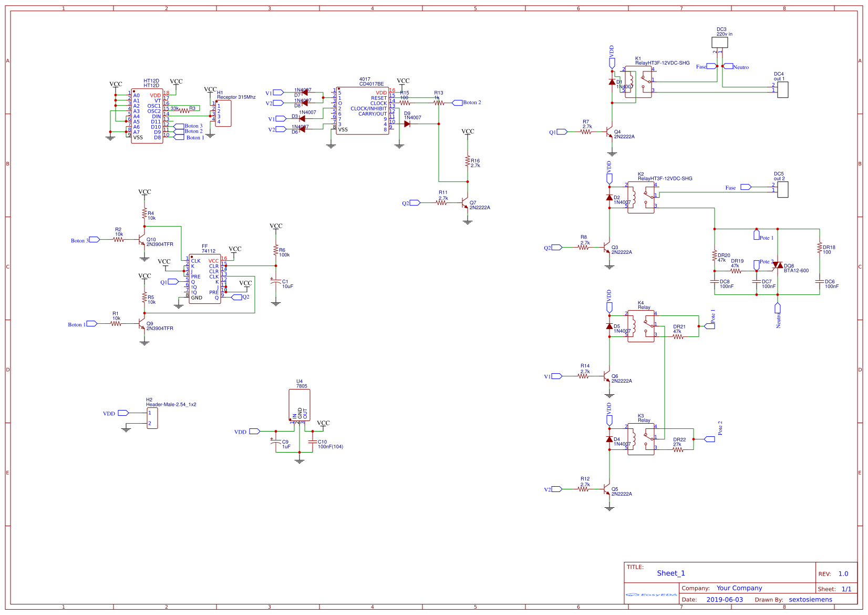Select the DC5 out 2 connector
This screenshot has height=615, width=868.
(x=783, y=189)
